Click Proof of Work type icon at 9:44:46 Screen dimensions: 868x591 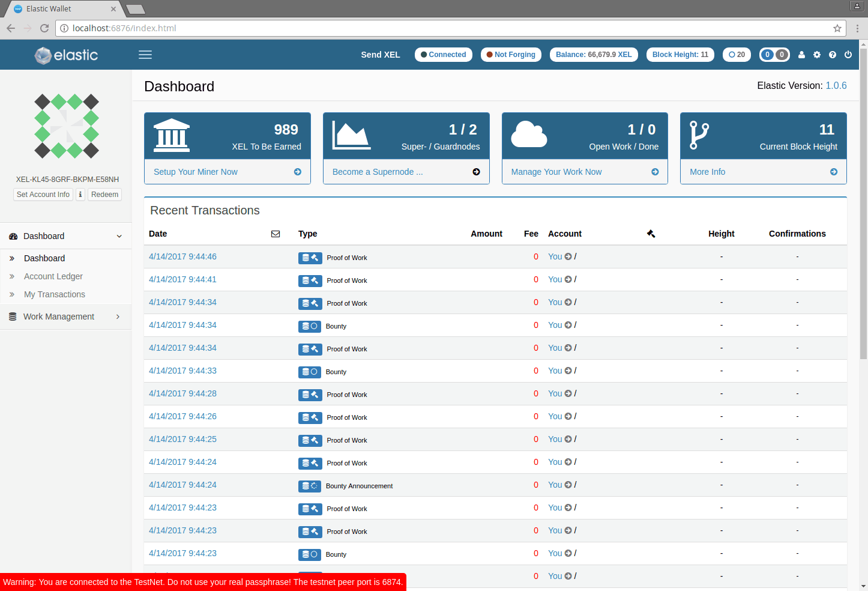[310, 258]
